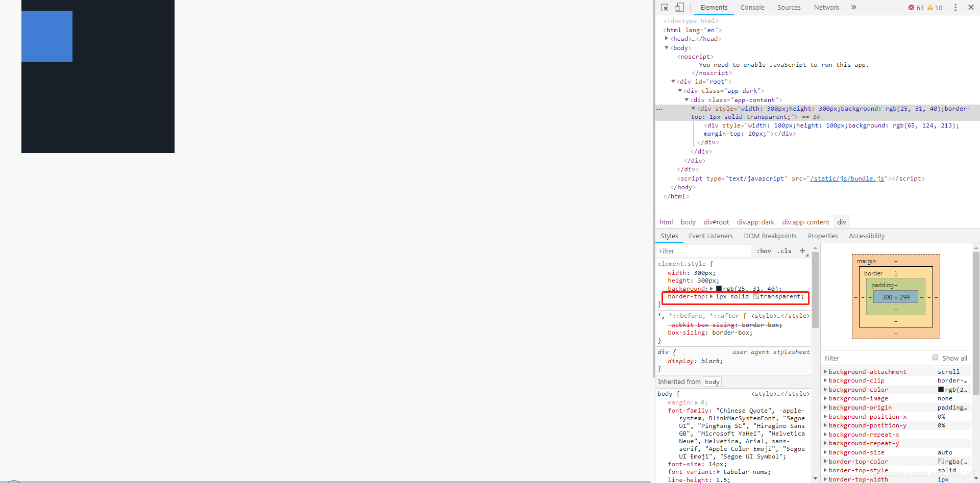
Task: Focus the Styles filter input field
Action: click(703, 251)
